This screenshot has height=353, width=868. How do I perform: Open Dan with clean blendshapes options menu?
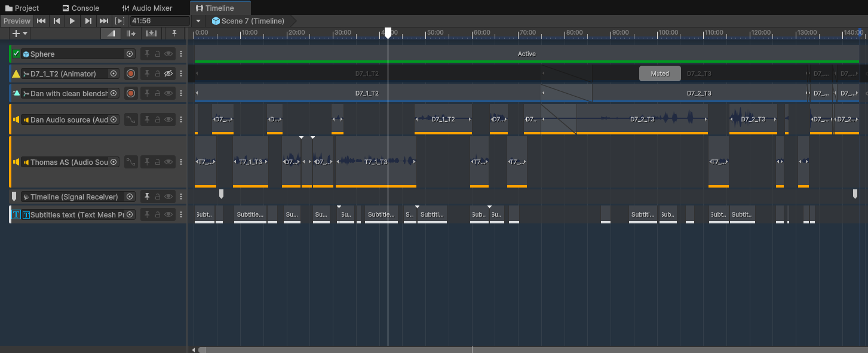[181, 93]
